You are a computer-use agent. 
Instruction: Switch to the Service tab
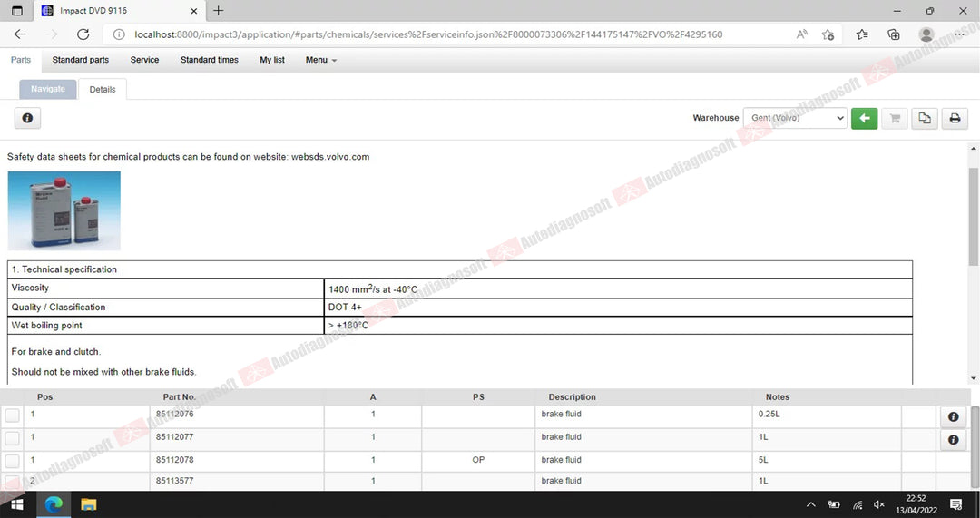(144, 60)
